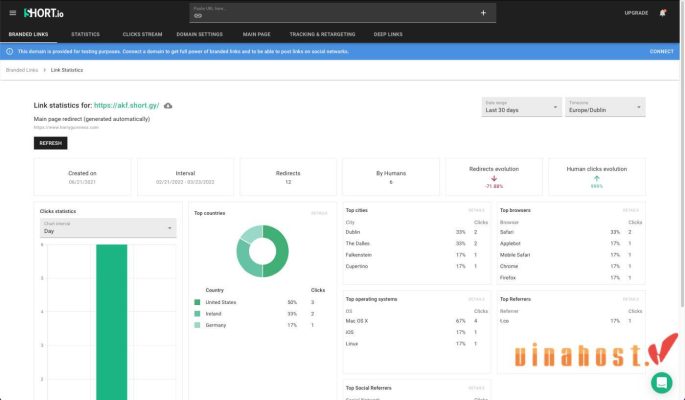Click the Created on card
Image resolution: width=685 pixels, height=400 pixels.
point(82,177)
